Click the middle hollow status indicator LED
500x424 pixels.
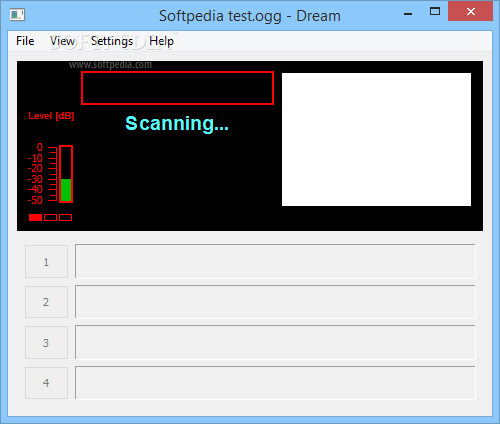pos(50,218)
